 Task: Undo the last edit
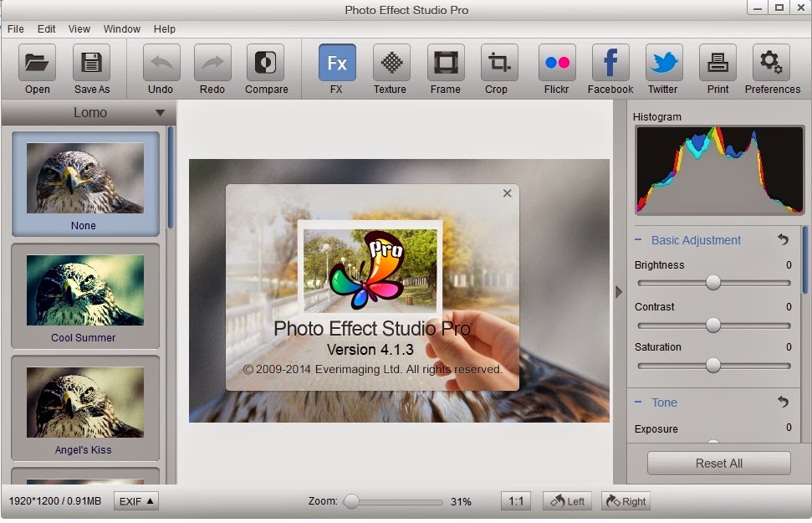161,63
